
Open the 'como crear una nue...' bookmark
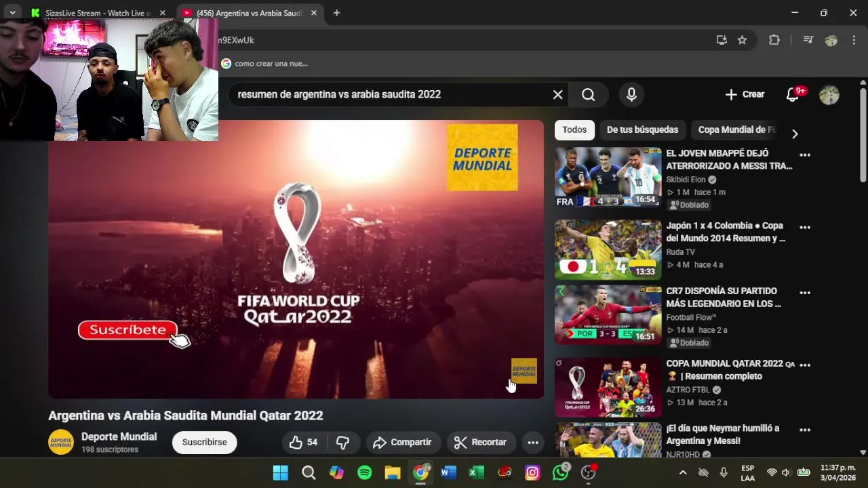click(264, 64)
